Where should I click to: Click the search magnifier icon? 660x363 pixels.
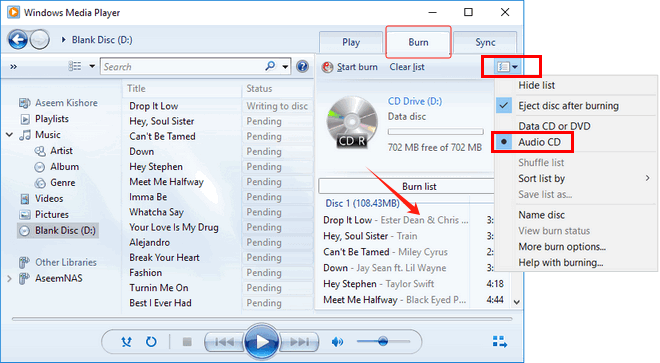(270, 66)
